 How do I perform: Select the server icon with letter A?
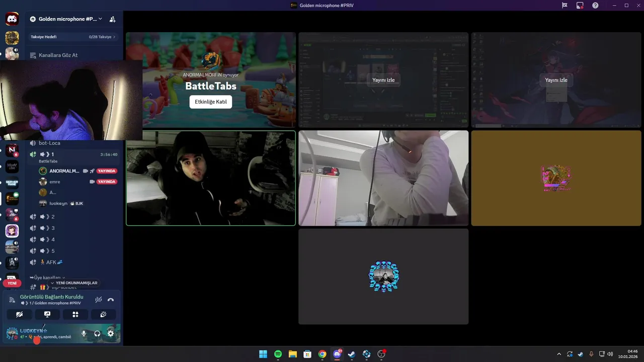pyautogui.click(x=12, y=262)
